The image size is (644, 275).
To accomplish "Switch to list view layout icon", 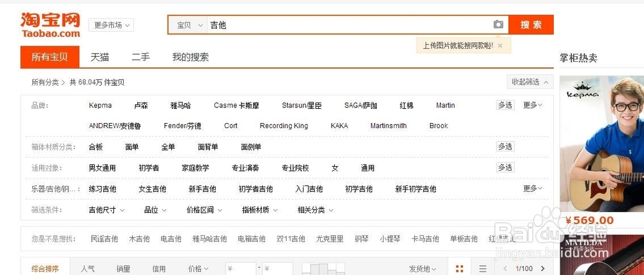I will tap(482, 269).
